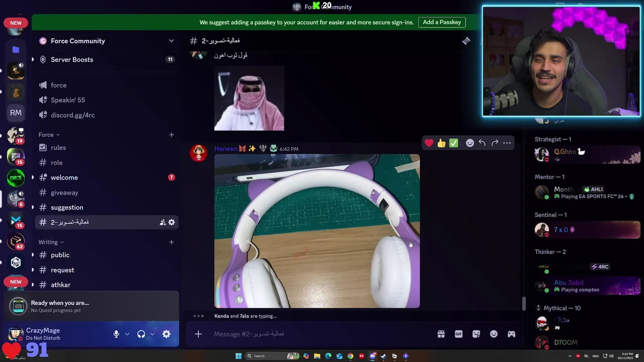Open the gift Nitro icon

(441, 334)
